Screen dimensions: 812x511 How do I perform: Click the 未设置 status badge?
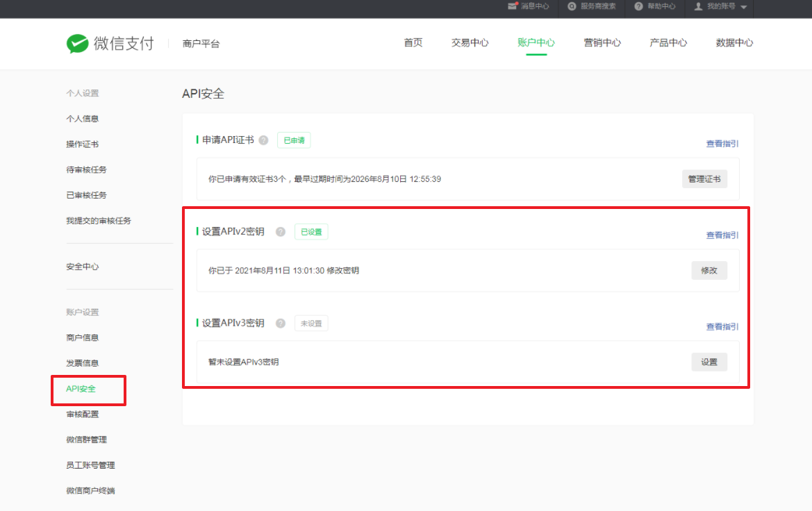(311, 324)
